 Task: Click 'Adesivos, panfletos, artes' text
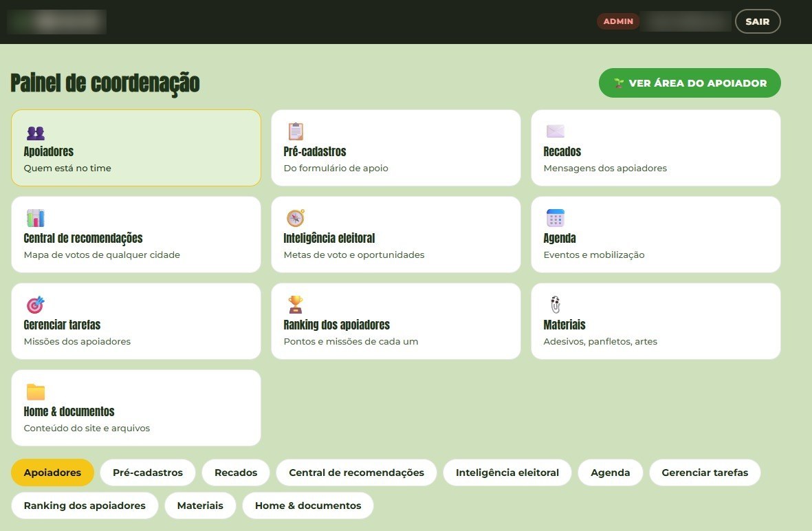pyautogui.click(x=600, y=341)
